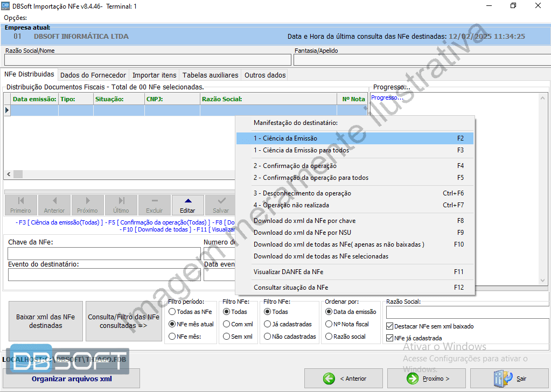The width and height of the screenshot is (551, 392).
Task: Go to previous record with Anterior arrow
Action: (54, 201)
